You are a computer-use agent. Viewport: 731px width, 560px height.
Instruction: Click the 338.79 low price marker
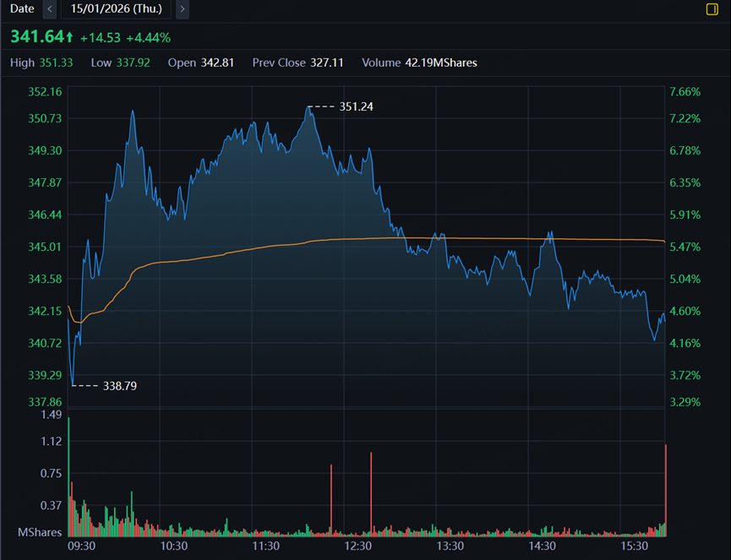click(x=119, y=385)
